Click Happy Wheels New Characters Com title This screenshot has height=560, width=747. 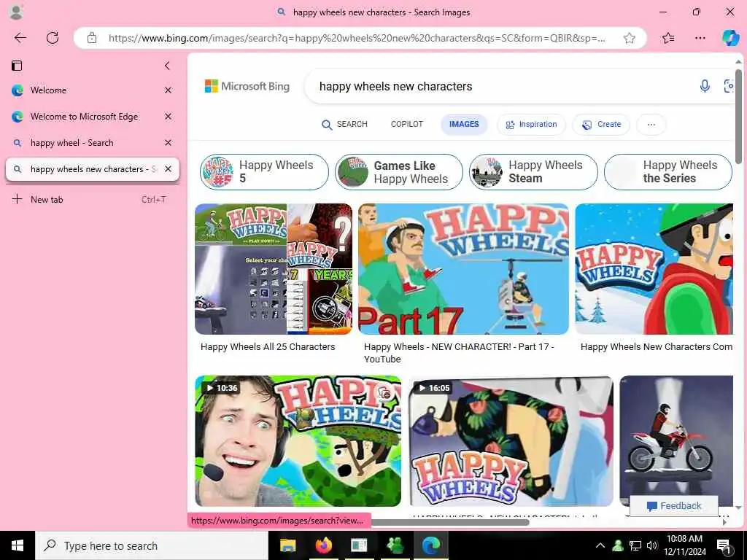pos(657,347)
